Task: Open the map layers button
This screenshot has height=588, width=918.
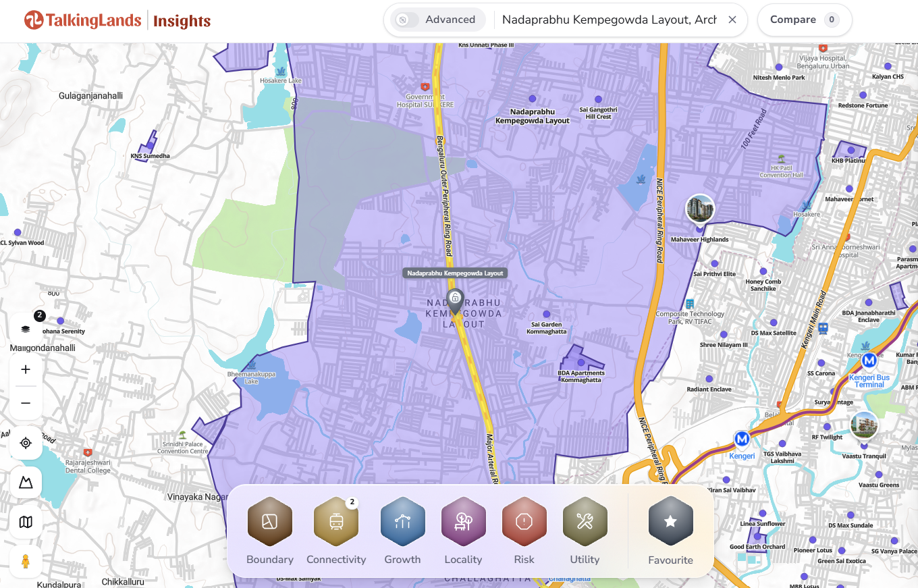Action: 26,329
